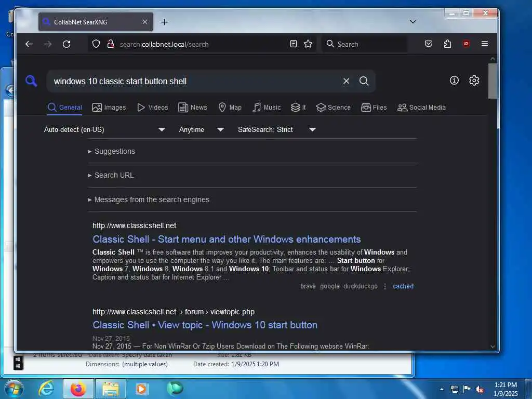Click the brave engine label
This screenshot has height=399, width=532.
pos(308,286)
